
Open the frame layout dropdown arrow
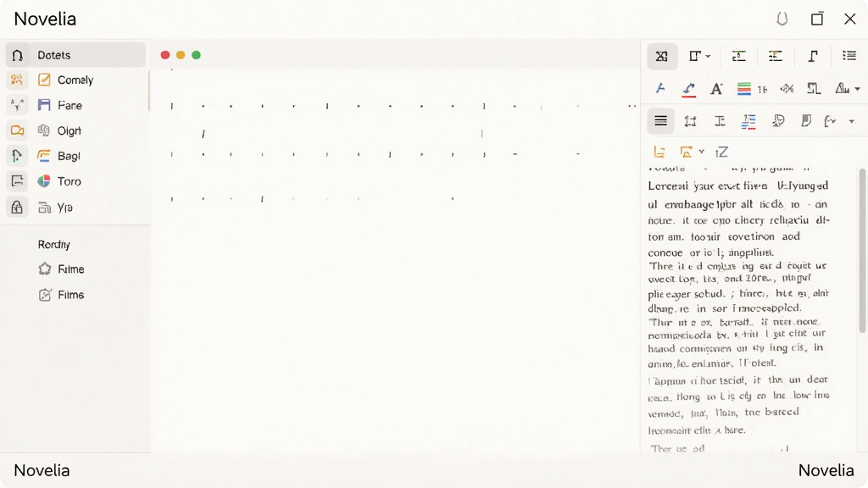(708, 57)
